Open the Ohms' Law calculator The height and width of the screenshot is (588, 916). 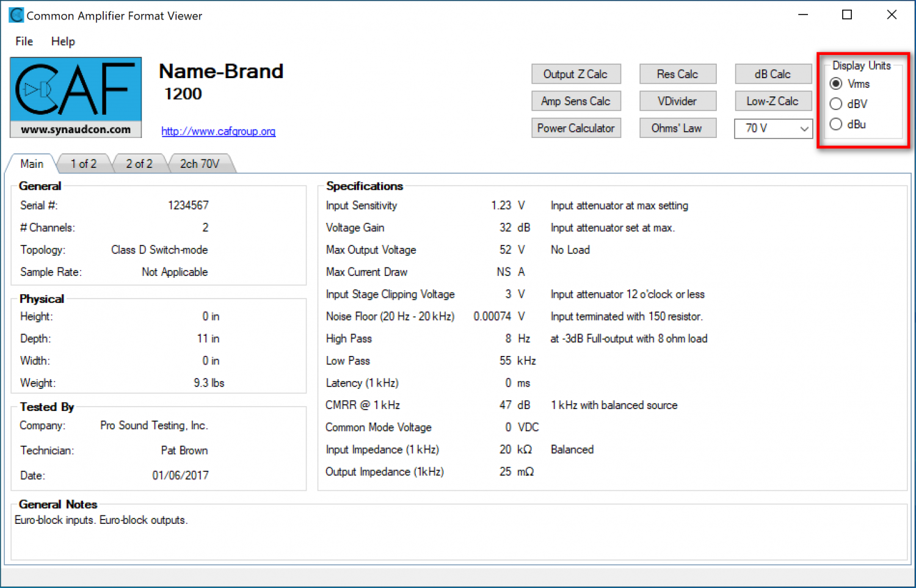(x=677, y=128)
